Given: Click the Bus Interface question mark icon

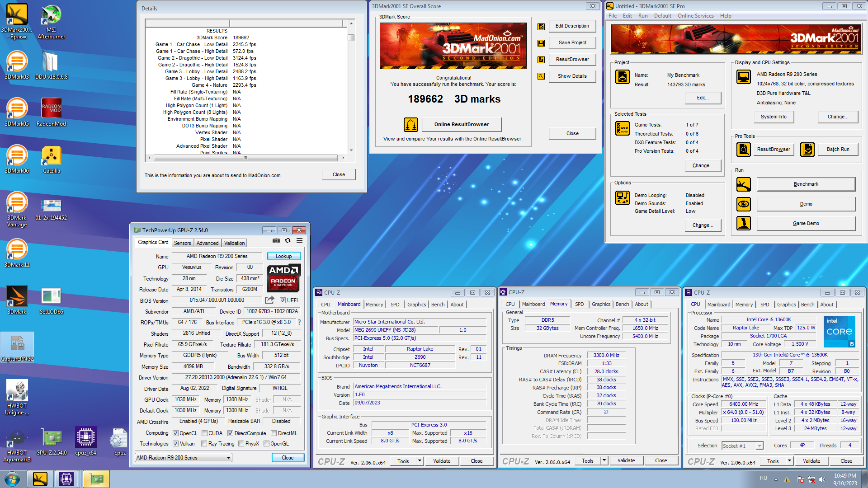Looking at the screenshot, I should tap(299, 322).
